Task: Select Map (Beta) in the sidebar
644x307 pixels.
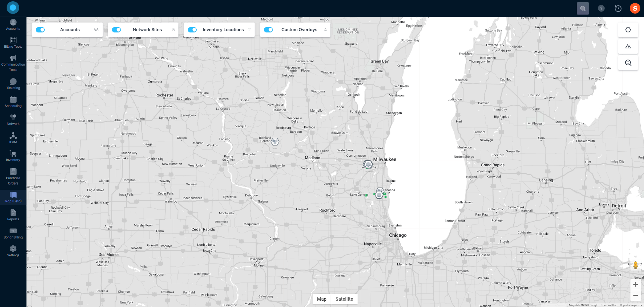Action: (x=13, y=197)
